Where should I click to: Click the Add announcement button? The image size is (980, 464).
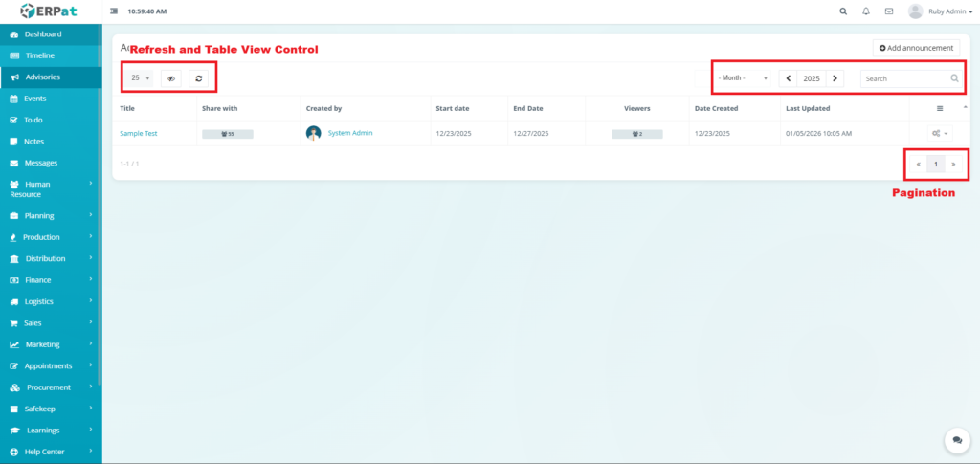pos(916,48)
